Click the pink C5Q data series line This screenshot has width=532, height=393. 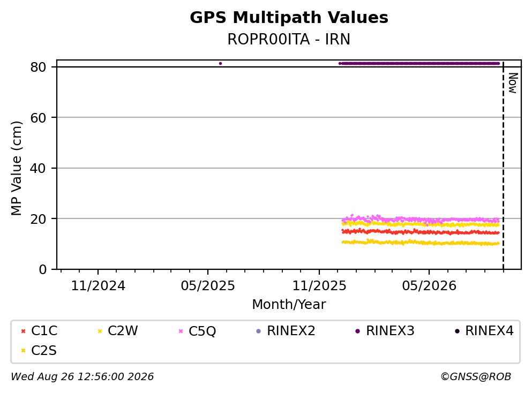421,220
